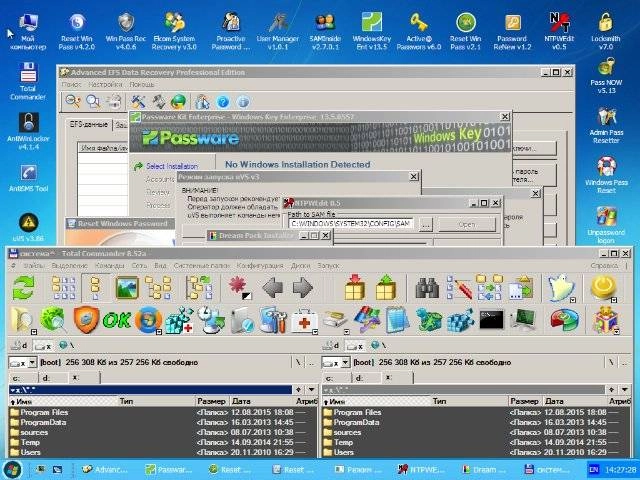Open the Настройки menu in Advanced EFS

coord(105,84)
